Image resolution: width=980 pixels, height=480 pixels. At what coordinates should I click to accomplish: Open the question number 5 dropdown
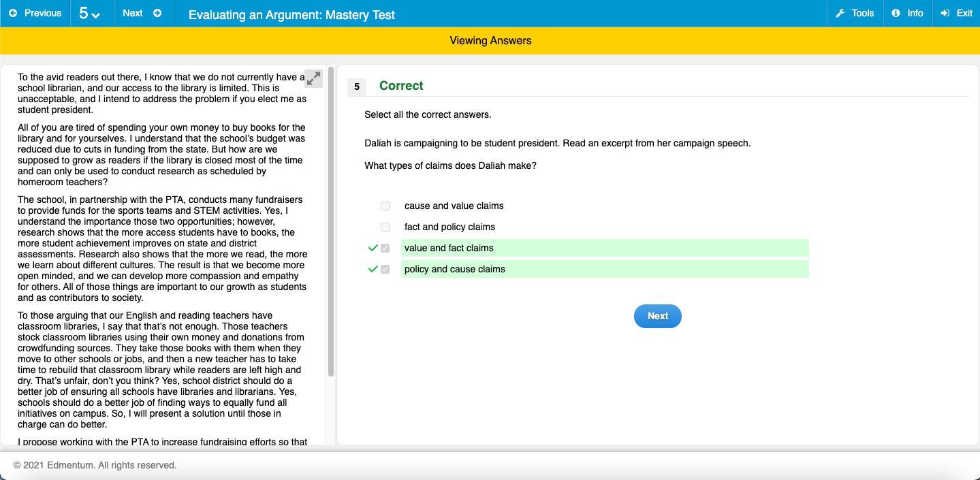[89, 14]
